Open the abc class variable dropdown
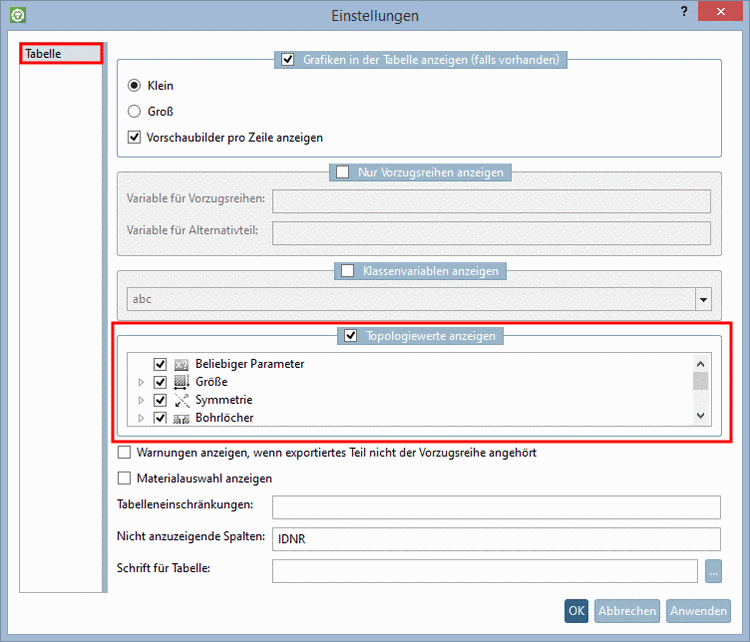Screen dimensions: 750x642 pos(703,299)
